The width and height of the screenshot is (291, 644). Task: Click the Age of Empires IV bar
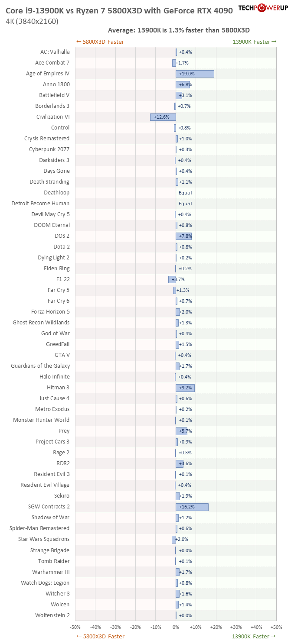pos(195,74)
